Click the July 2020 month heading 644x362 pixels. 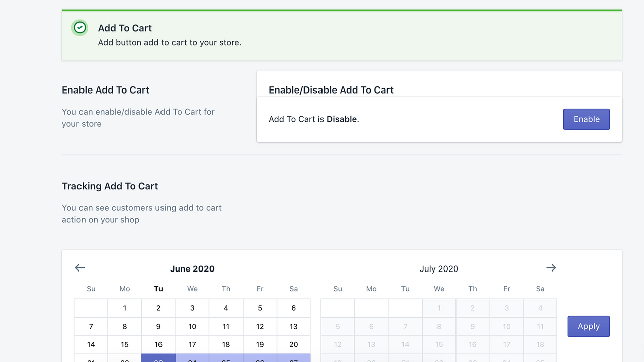[439, 269]
